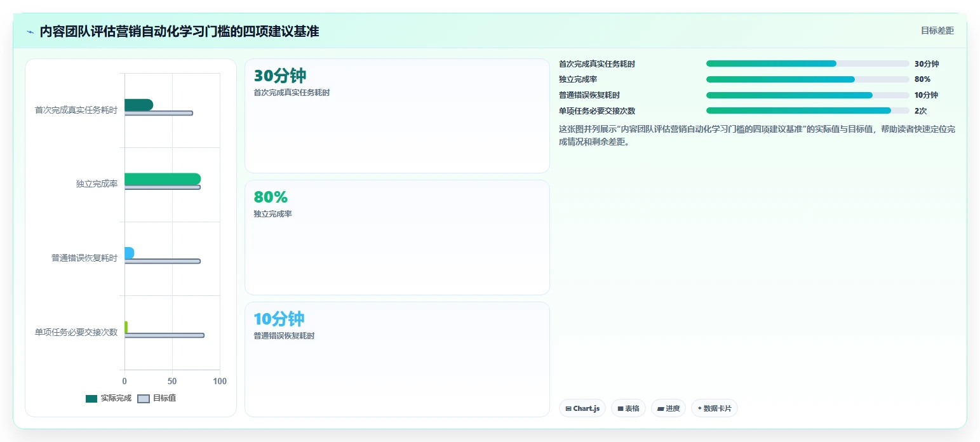The height and width of the screenshot is (442, 980).
Task: Click the lightning icon beside the title
Action: (30, 31)
